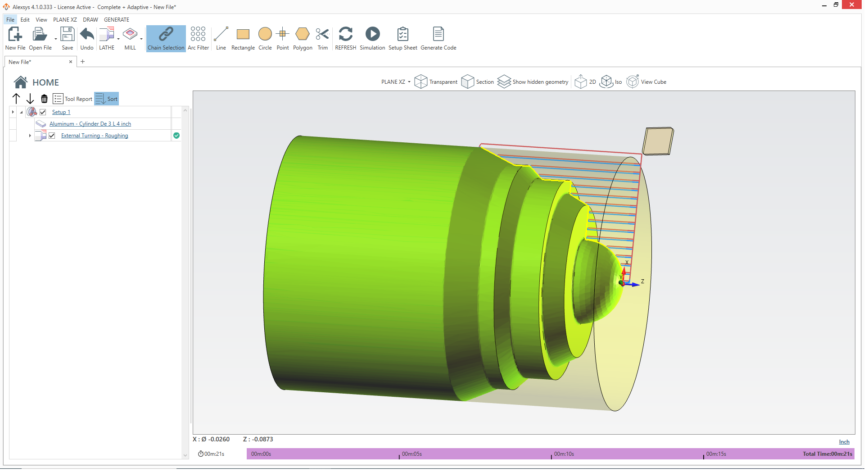Open the LATHE dropdown arrow

point(118,39)
